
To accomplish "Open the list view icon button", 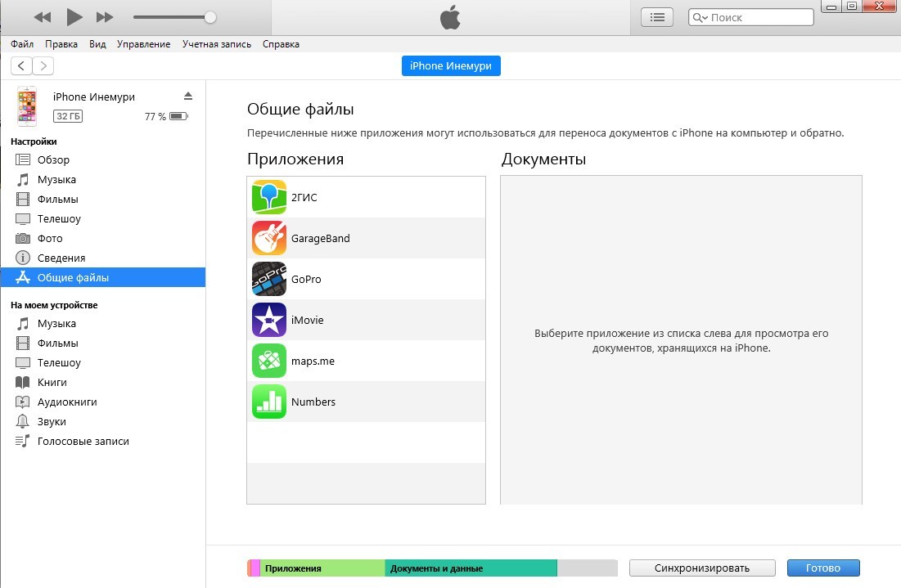I will coord(657,17).
